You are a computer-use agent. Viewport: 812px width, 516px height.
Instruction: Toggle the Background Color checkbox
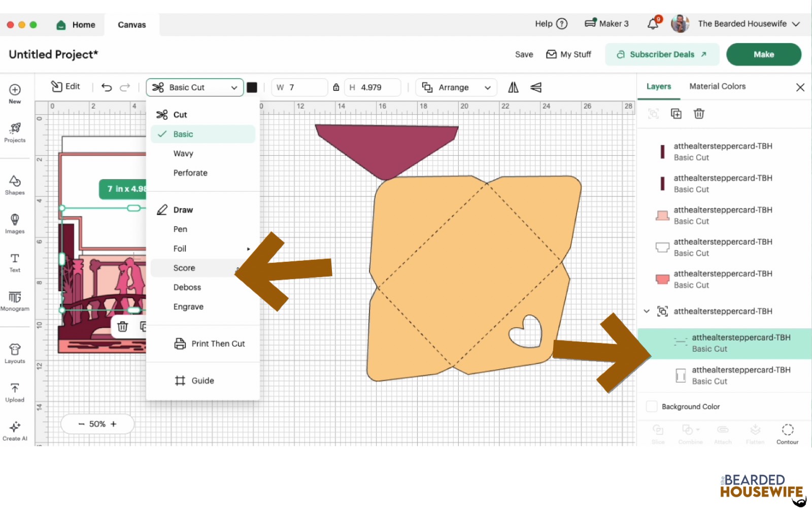652,406
